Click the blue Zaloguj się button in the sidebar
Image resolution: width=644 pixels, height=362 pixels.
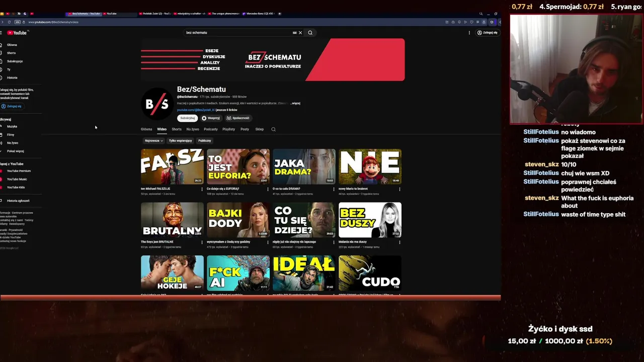[x=12, y=106]
